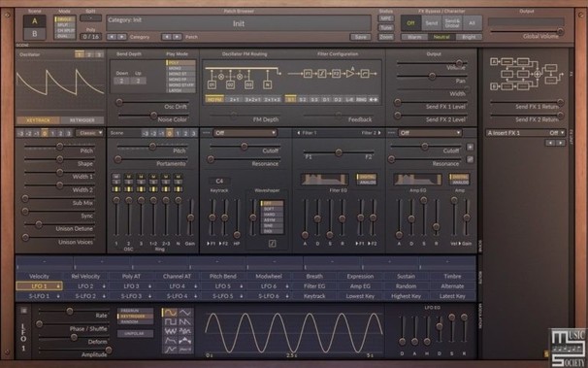Select the square LFO waveform icon
Image resolution: width=588 pixels, height=368 pixels.
point(170,321)
